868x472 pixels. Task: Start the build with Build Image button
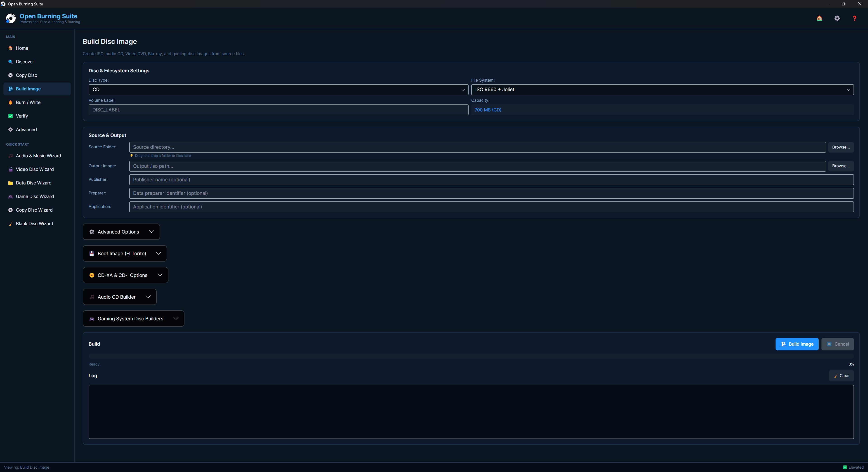(x=797, y=344)
